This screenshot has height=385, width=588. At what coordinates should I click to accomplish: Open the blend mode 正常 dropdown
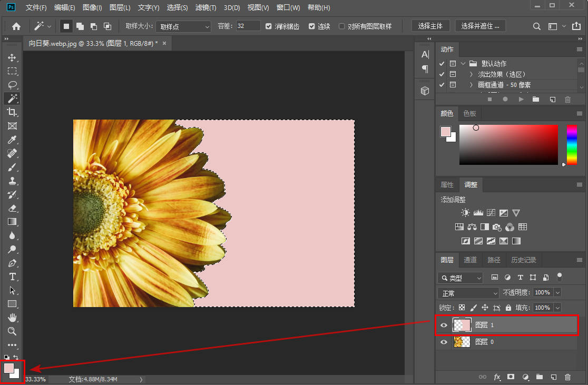pos(468,293)
